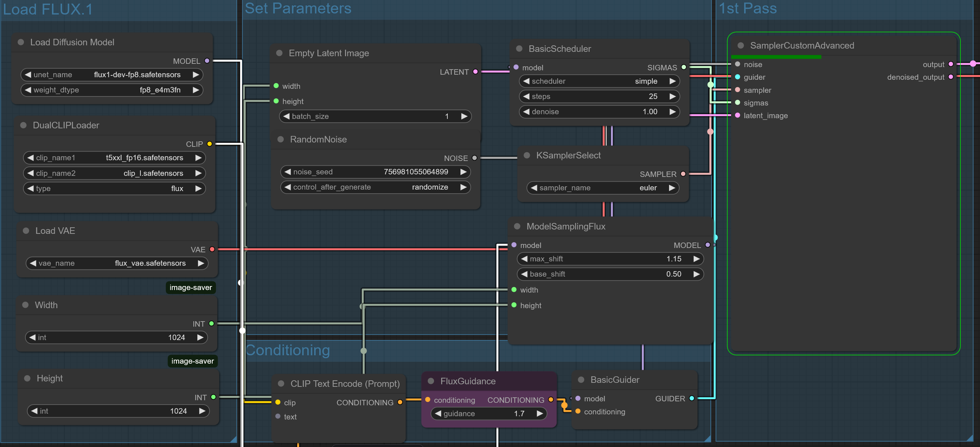
Task: Click VAE output socket of Load VAE
Action: (x=212, y=249)
